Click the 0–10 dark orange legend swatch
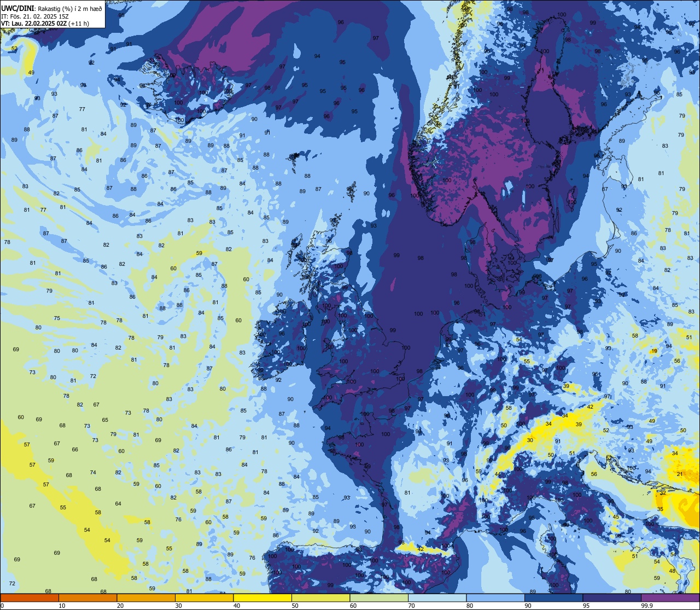Image resolution: width=700 pixels, height=610 pixels. pyautogui.click(x=30, y=597)
